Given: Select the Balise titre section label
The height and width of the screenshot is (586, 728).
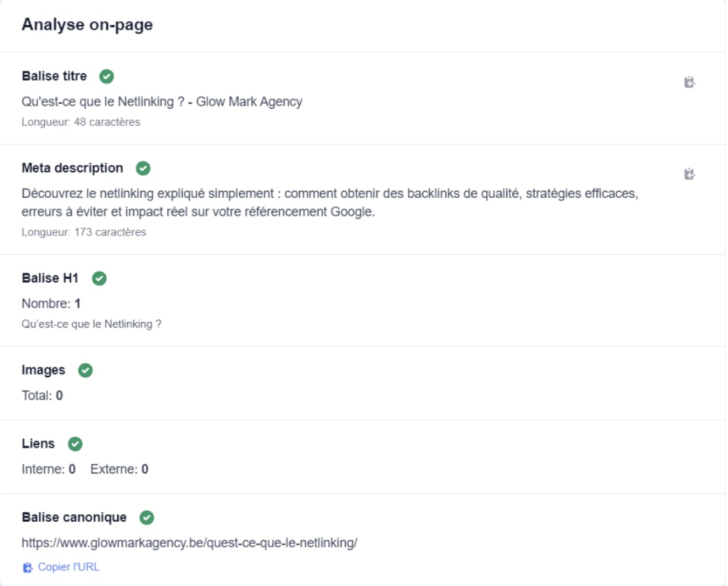Looking at the screenshot, I should [x=53, y=75].
